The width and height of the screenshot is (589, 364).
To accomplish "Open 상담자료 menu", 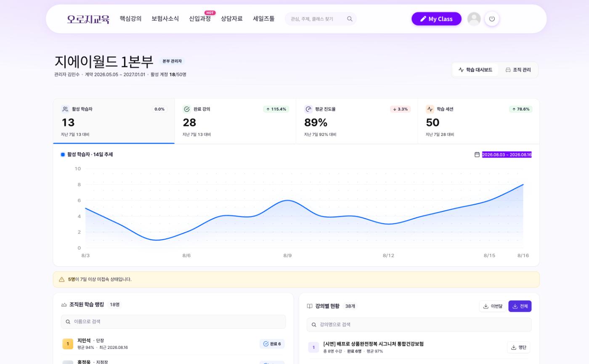I will point(232,19).
